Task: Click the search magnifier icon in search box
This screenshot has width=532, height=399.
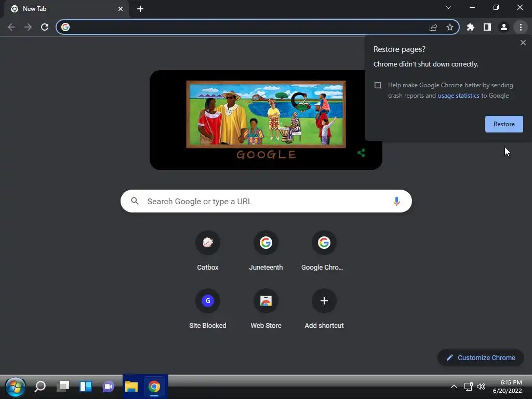Action: (x=135, y=201)
